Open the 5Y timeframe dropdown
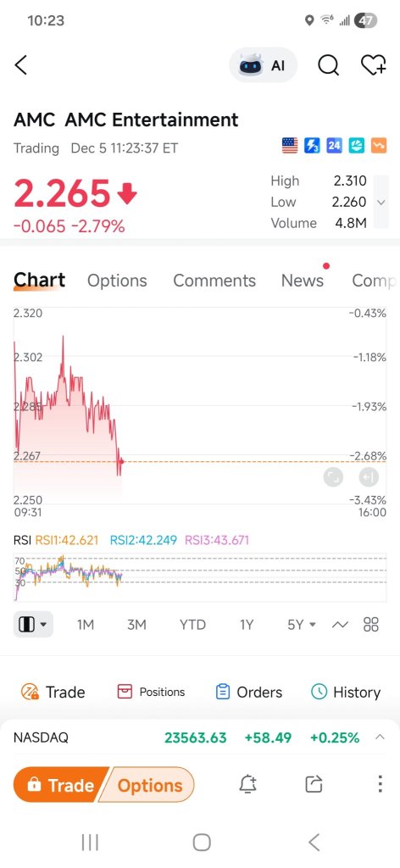This screenshot has height=868, width=400. coord(302,625)
